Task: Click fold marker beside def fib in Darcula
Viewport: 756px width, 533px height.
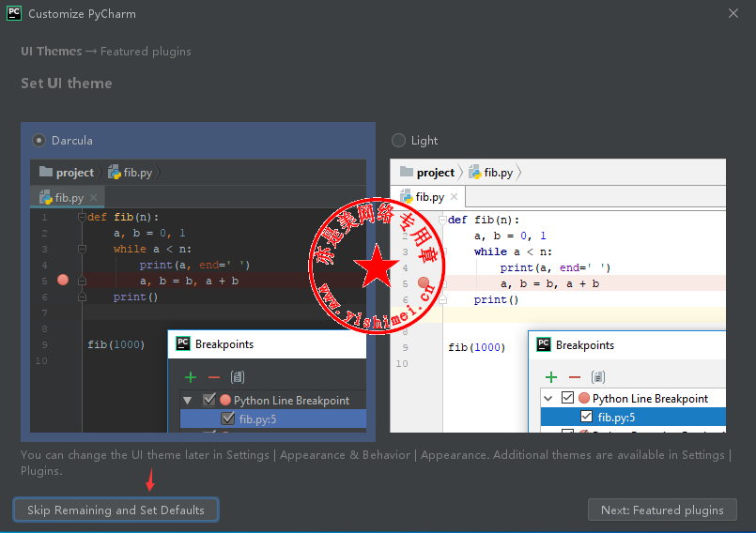Action: [x=82, y=218]
